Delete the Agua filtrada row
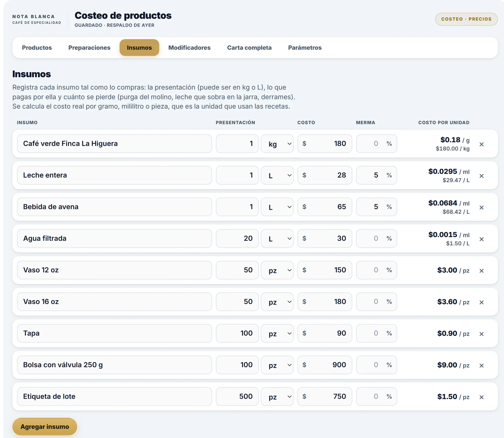504x438 pixels. pyautogui.click(x=481, y=239)
